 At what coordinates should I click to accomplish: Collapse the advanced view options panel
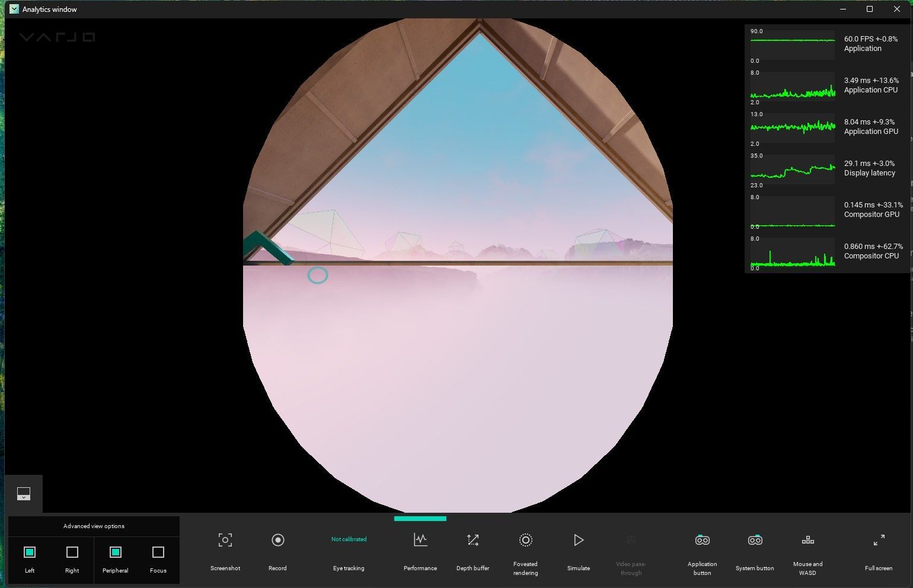(x=24, y=494)
